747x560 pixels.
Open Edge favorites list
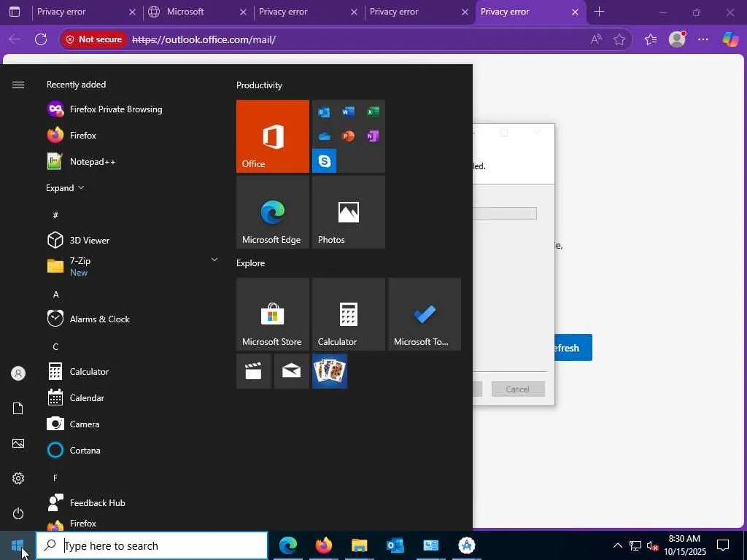click(x=651, y=39)
